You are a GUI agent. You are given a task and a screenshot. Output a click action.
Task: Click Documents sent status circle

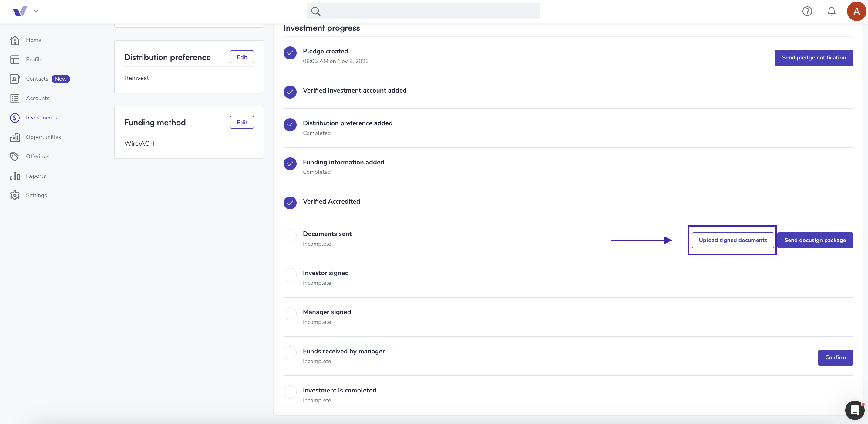click(x=290, y=236)
